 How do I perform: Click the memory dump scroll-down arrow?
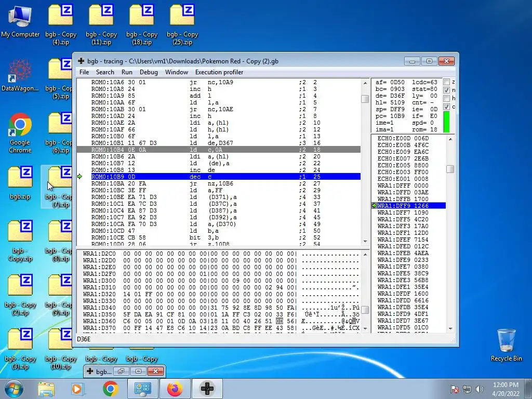[365, 328]
